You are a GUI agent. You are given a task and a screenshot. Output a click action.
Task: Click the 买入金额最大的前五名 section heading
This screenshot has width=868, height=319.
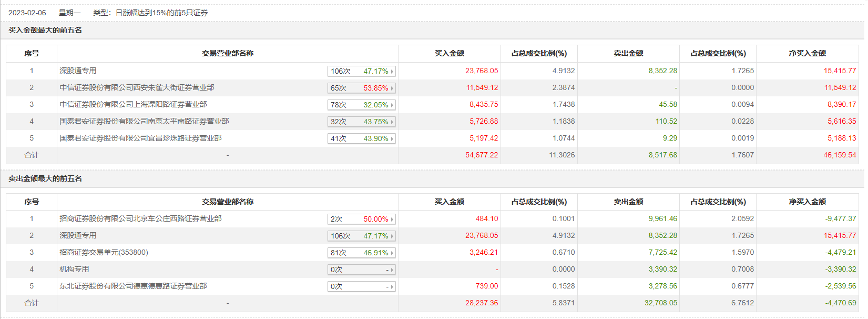click(x=45, y=30)
